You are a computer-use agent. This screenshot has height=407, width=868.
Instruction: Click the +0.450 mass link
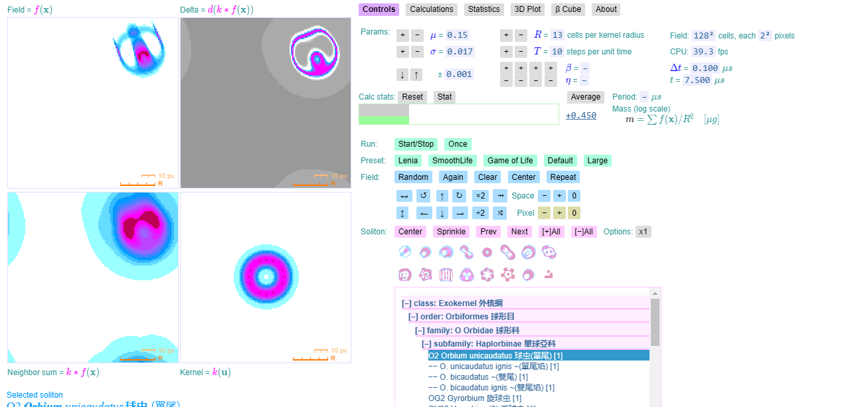click(x=581, y=116)
